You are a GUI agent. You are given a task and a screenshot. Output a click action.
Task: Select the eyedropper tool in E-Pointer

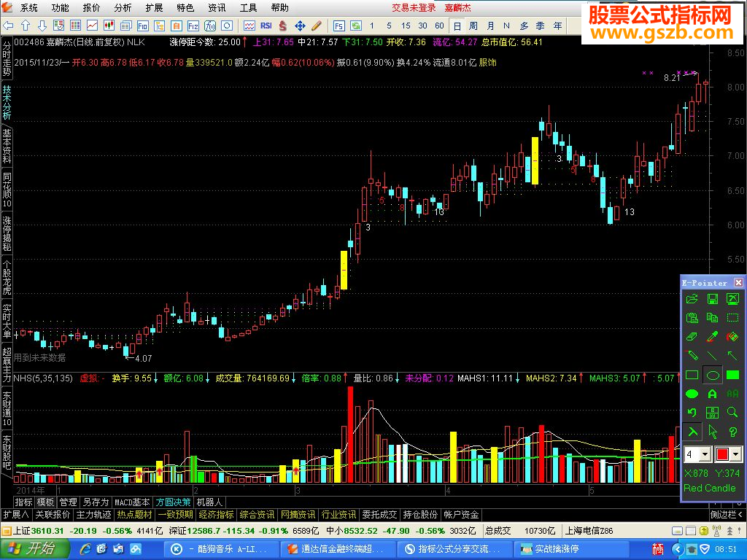712,337
